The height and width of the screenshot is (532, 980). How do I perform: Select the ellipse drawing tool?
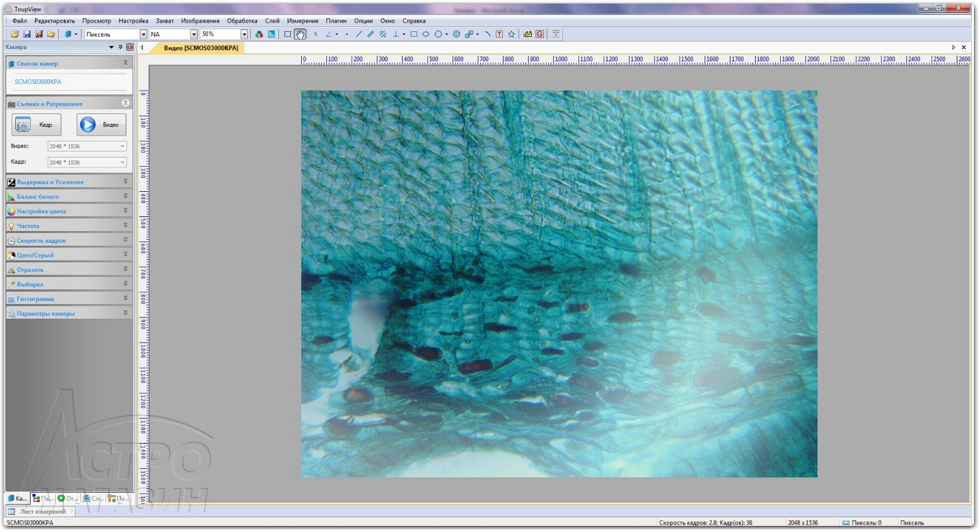pyautogui.click(x=426, y=34)
